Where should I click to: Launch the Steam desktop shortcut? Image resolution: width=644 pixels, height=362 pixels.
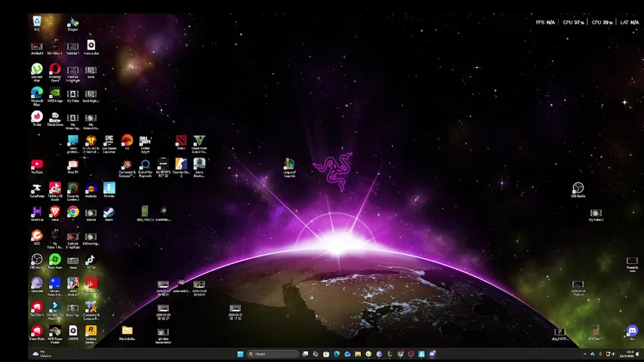click(x=109, y=213)
